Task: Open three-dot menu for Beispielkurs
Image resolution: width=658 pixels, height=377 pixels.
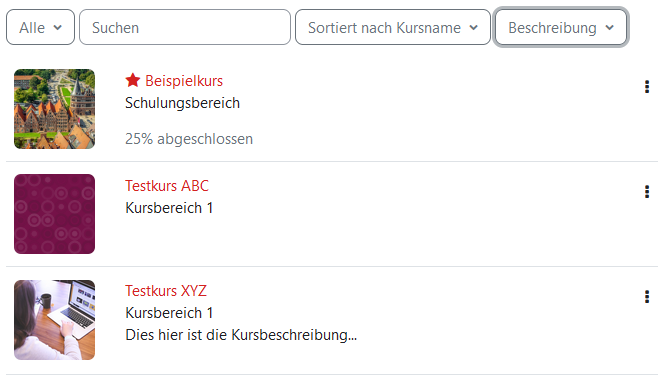Action: (x=647, y=87)
